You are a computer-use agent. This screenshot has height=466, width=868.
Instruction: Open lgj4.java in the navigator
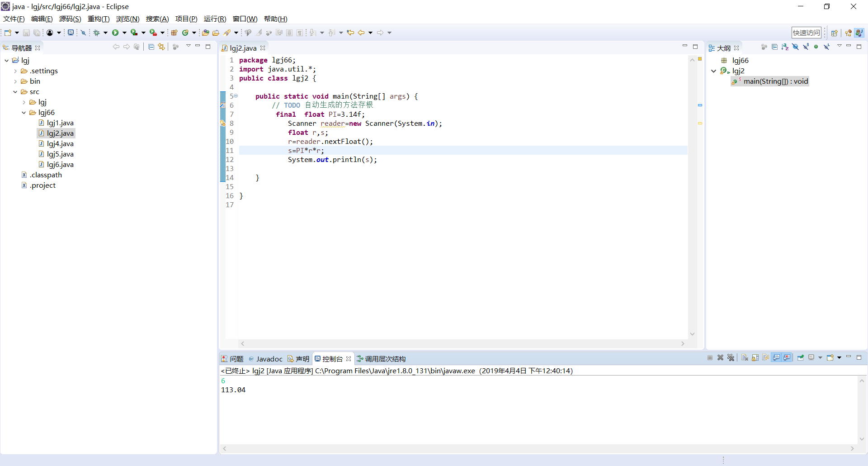60,144
